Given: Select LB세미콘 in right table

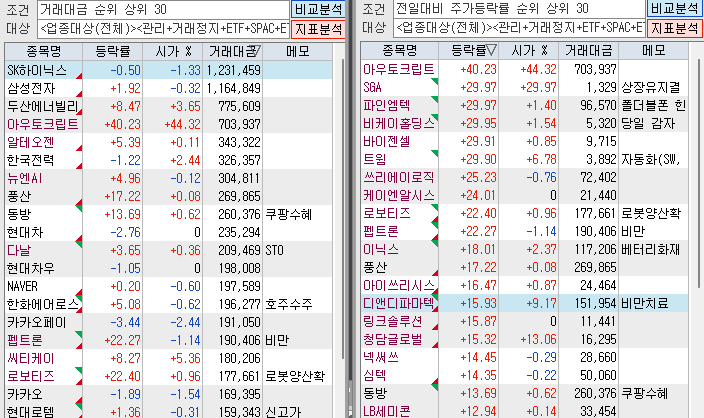Looking at the screenshot, I should pos(387,411).
